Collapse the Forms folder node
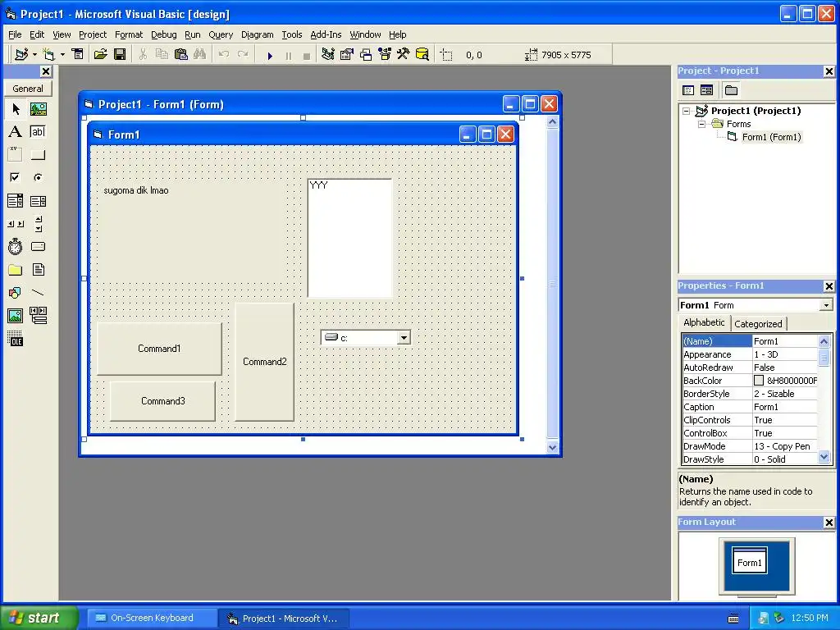The image size is (840, 630). [702, 124]
